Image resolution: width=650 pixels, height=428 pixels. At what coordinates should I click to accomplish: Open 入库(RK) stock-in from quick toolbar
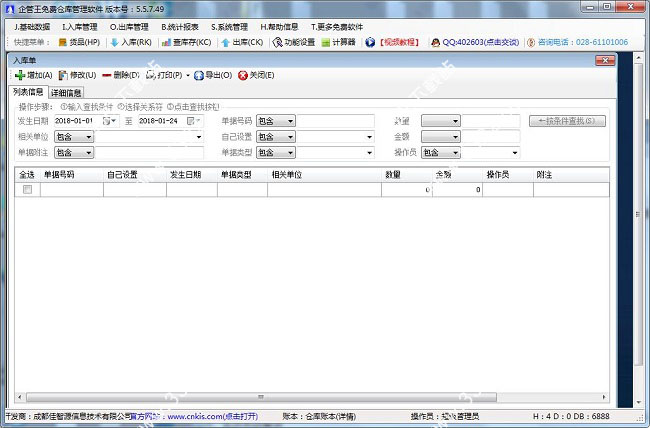tap(130, 43)
